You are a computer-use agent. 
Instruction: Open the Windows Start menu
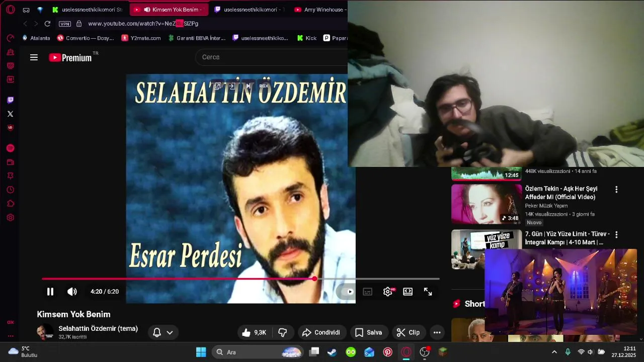click(201, 352)
